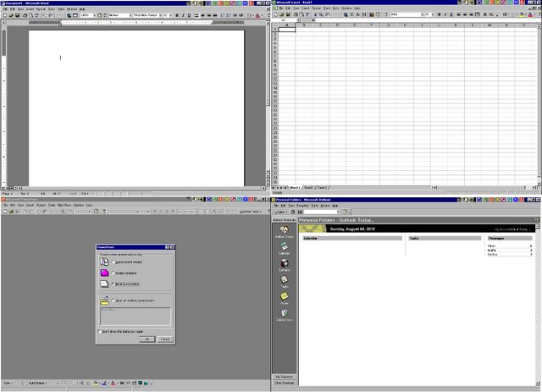Open Slide Show menu in PowerPoint

pos(64,205)
